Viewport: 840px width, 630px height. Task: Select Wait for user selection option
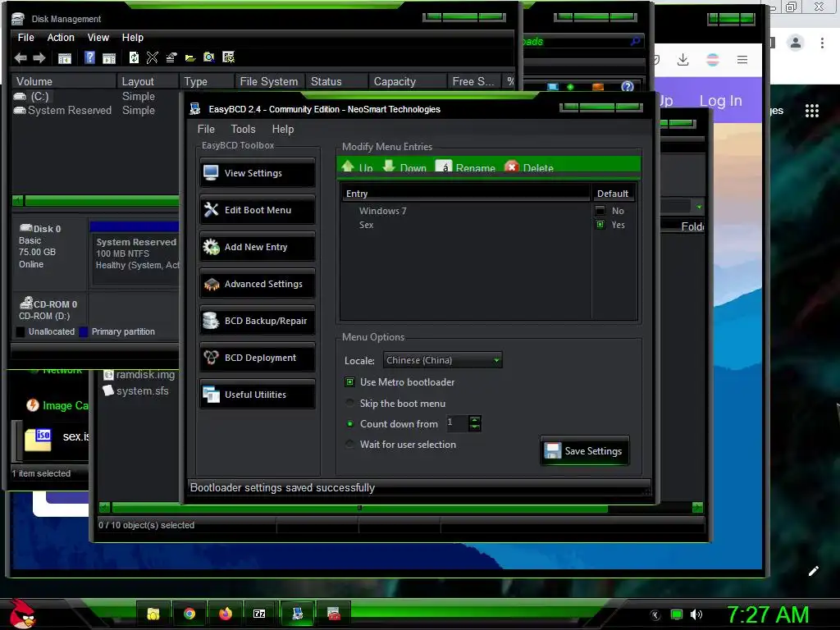pos(401,444)
